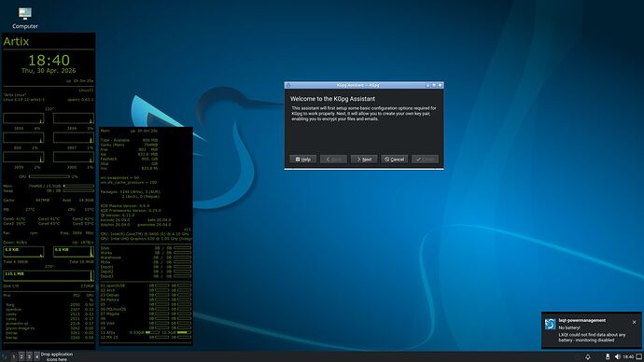Click the "04 Fedora" row in Conky
644x362 pixels.
coord(146,299)
